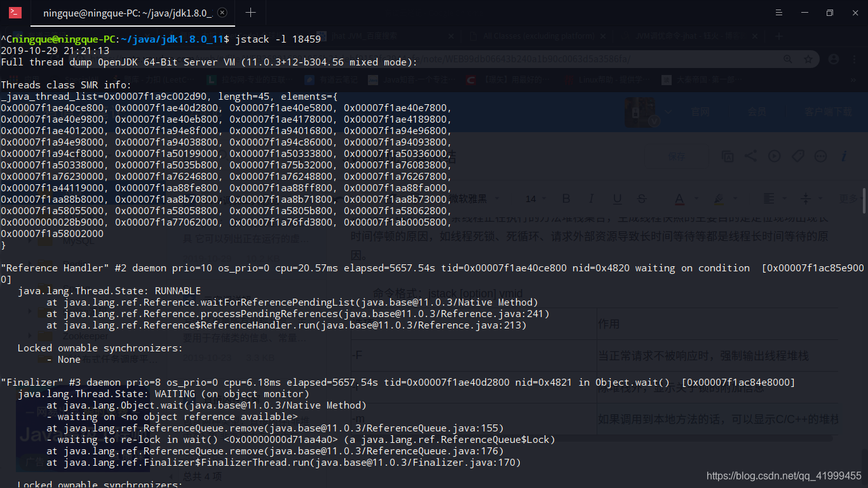Click the copy icon in background note header
Viewport: 868px width, 488px height.
pyautogui.click(x=728, y=156)
